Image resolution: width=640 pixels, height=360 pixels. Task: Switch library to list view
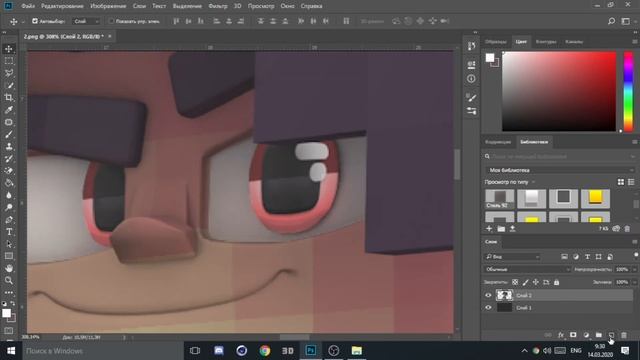631,182
